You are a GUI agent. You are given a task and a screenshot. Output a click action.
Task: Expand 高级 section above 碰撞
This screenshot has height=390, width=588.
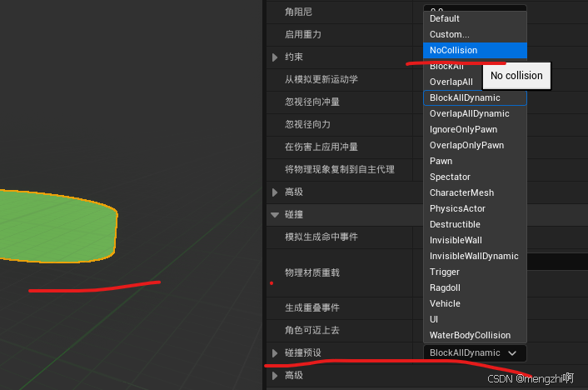pos(275,192)
